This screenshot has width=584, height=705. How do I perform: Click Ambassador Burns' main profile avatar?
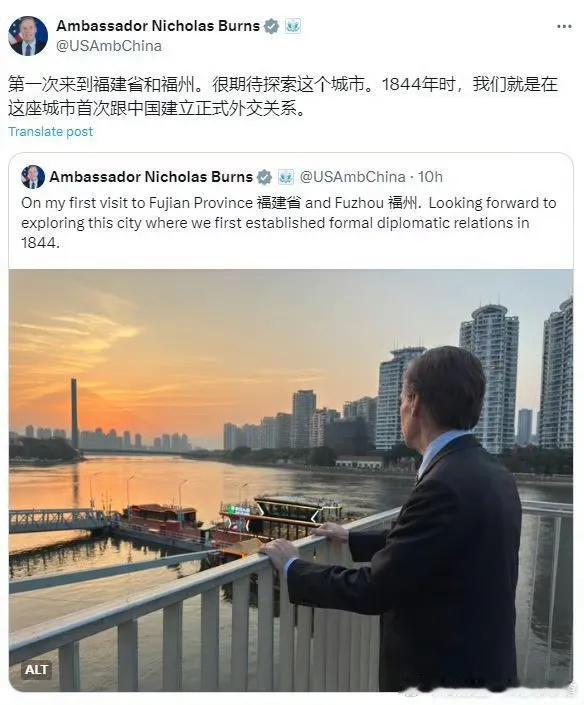tap(27, 36)
